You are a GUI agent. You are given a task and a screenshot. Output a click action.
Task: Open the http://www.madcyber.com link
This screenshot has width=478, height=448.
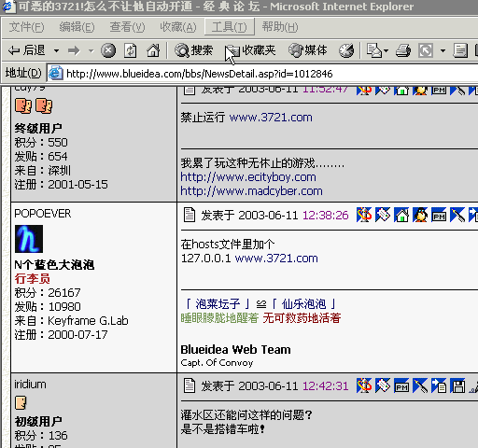coord(251,191)
